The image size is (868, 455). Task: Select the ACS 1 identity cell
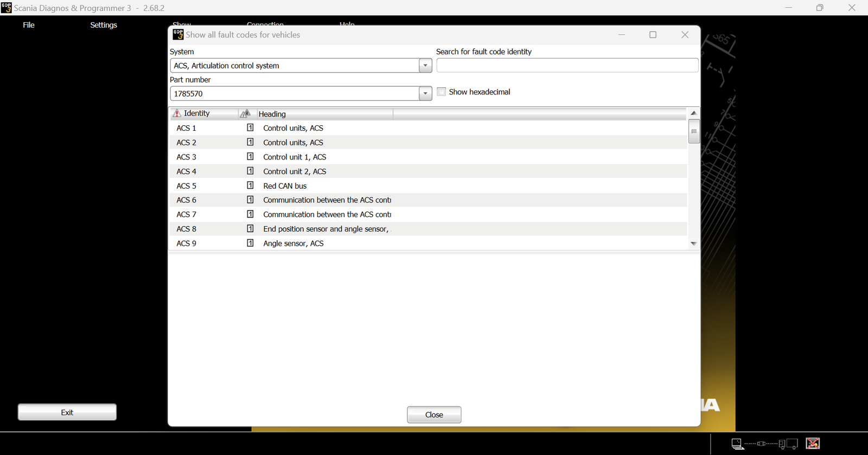[186, 128]
